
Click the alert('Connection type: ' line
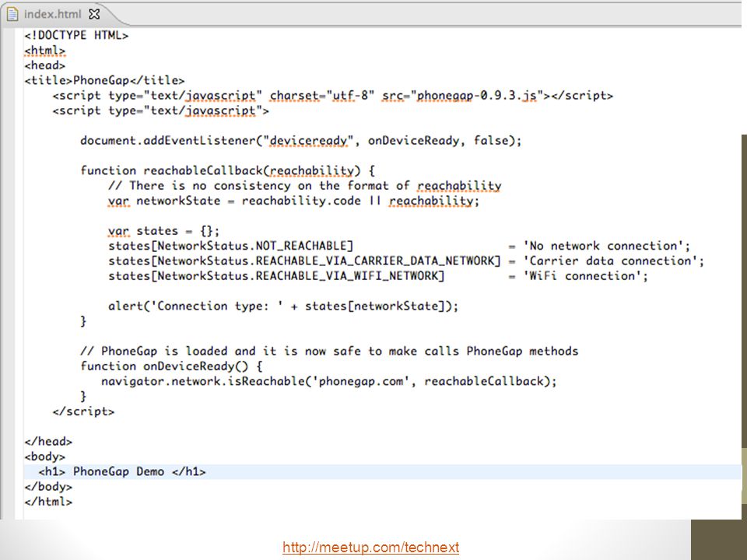click(283, 306)
